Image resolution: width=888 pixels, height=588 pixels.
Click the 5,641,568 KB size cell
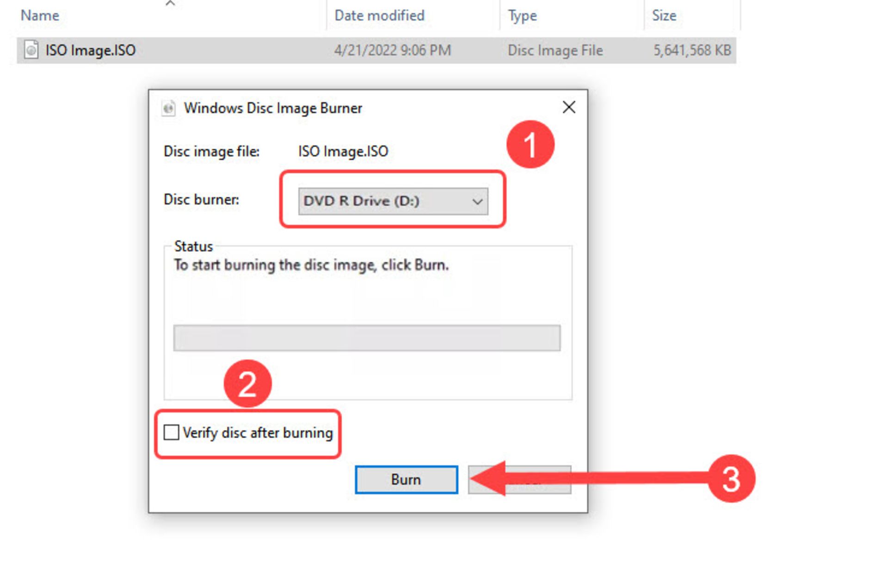click(x=692, y=50)
